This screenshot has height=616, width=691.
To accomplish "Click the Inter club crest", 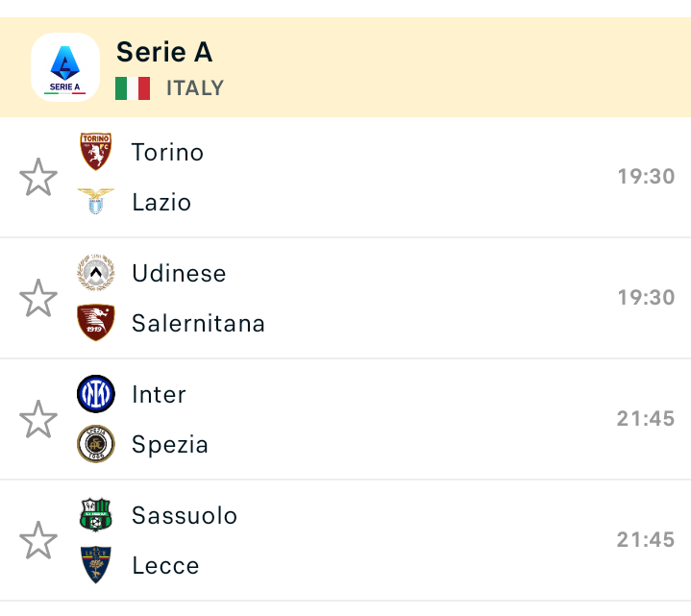I will point(96,394).
